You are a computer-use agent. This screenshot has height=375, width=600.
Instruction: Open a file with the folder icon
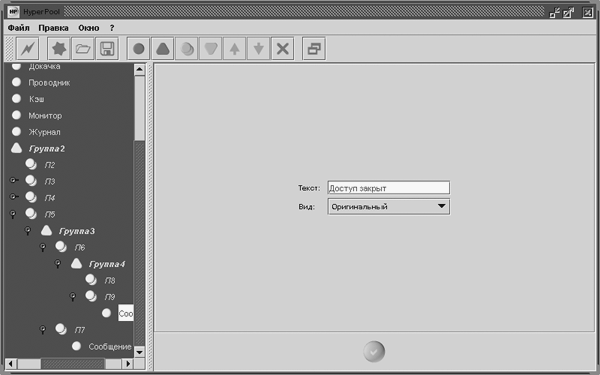[83, 49]
